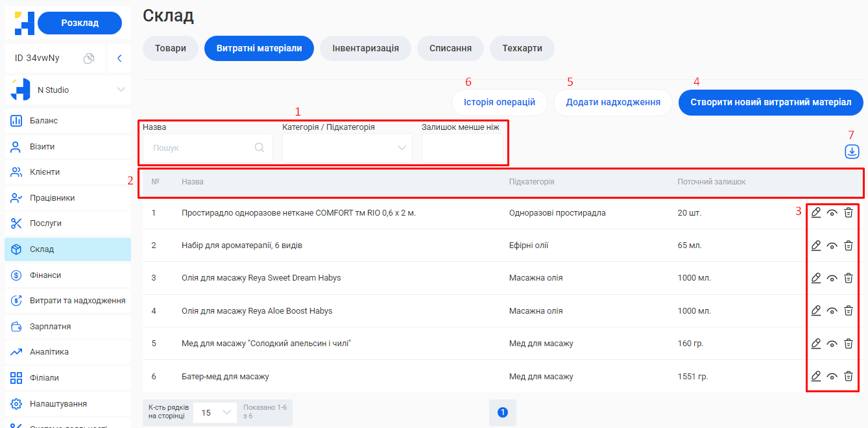Switch to the Інвентаризація tab
The height and width of the screenshot is (428, 868).
[x=365, y=48]
